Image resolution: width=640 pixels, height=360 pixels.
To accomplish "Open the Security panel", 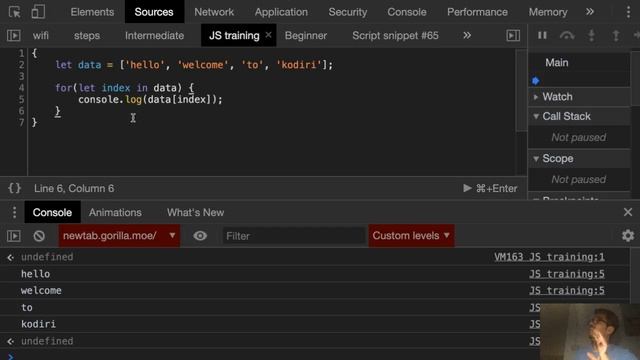I will (x=348, y=12).
